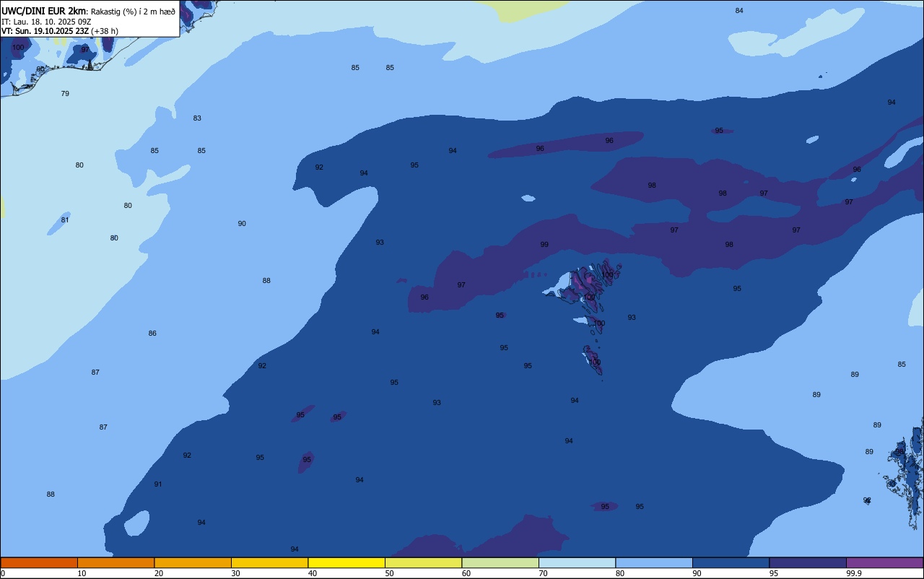Click the 30–40 golden legend segment
924x579 pixels.
269,562
